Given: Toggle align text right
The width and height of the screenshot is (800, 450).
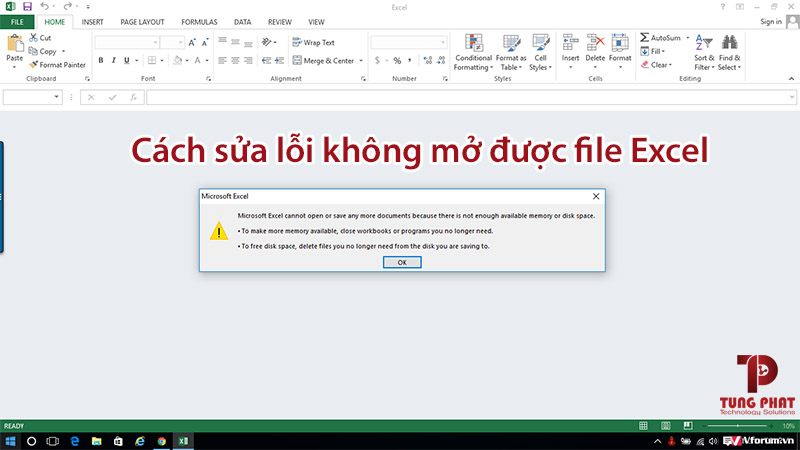Looking at the screenshot, I should click(x=248, y=60).
